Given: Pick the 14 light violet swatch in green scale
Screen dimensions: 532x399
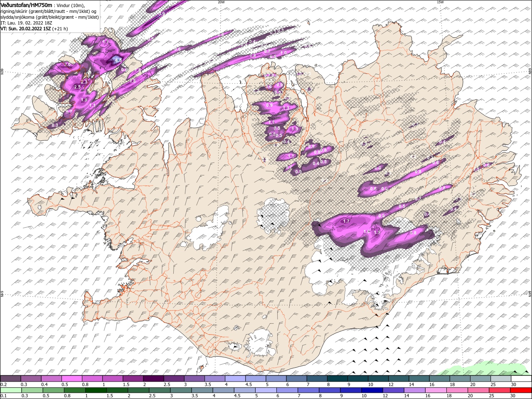Looking at the screenshot, I should [x=414, y=390].
